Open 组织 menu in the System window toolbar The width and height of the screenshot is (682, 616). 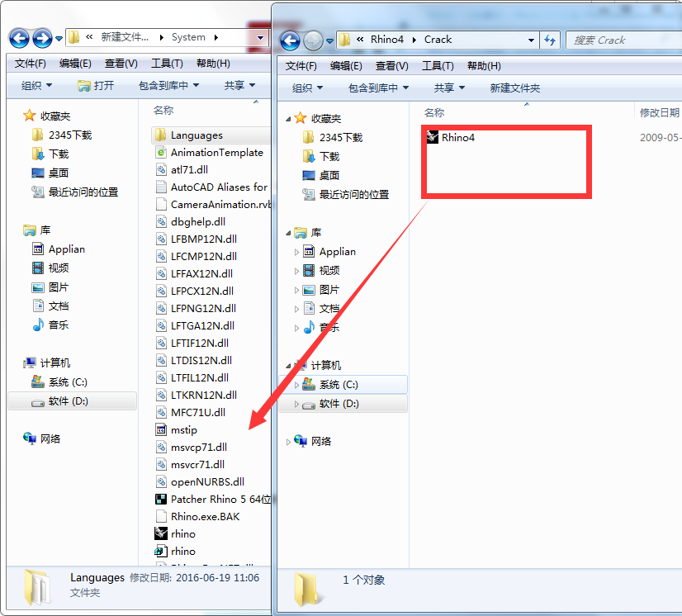pos(36,86)
